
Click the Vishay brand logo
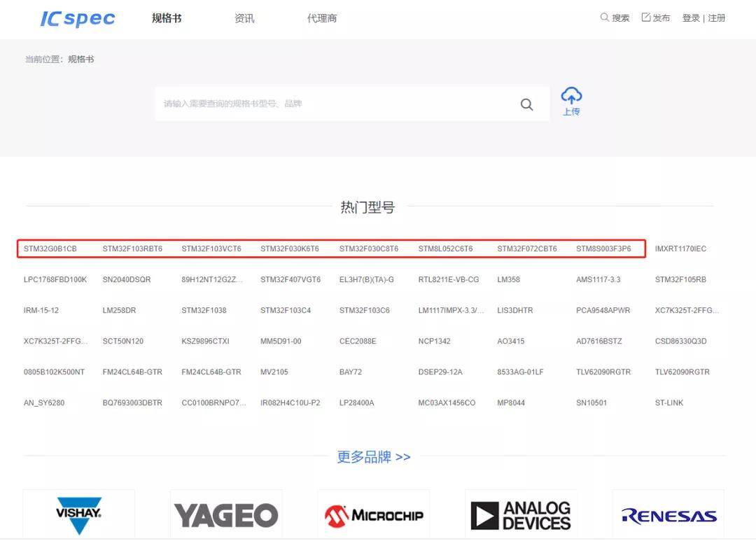pyautogui.click(x=78, y=514)
